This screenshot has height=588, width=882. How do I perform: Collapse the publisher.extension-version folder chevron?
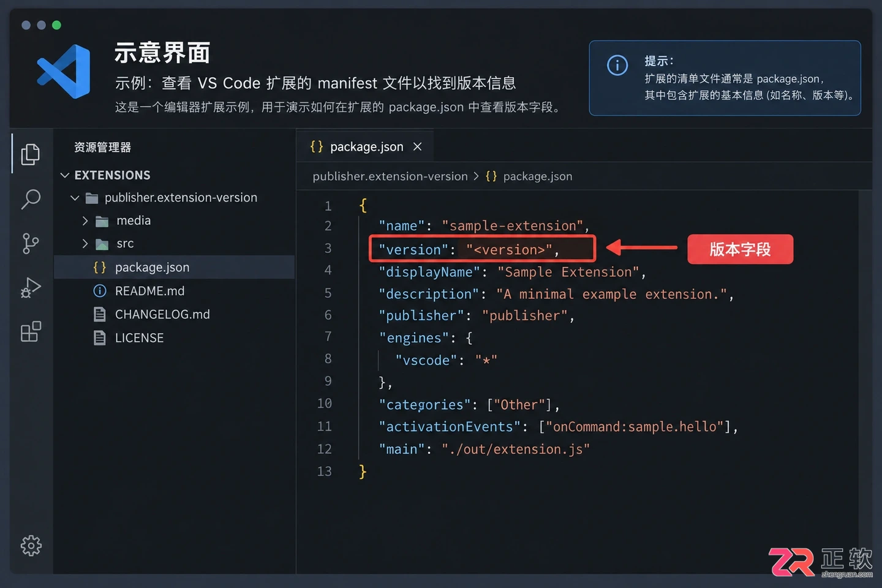coord(75,198)
